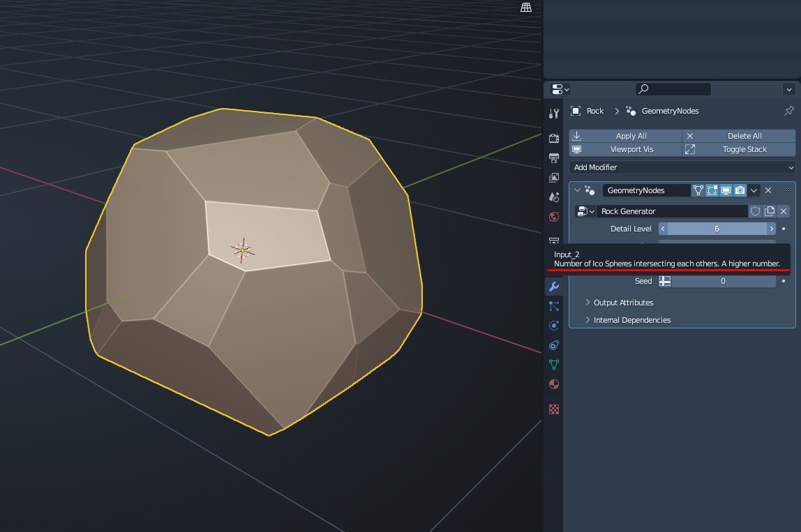This screenshot has height=532, width=801.
Task: Open the properties options dropdown arrow
Action: pyautogui.click(x=788, y=89)
